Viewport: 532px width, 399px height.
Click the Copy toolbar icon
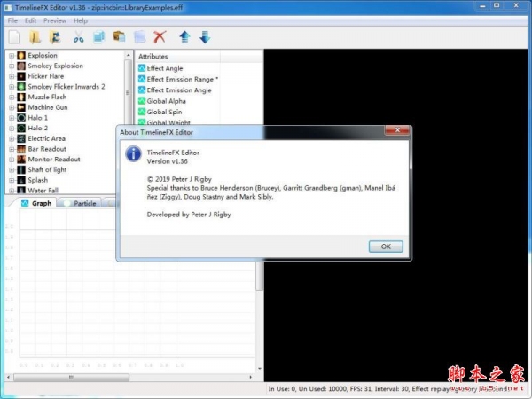[x=98, y=37]
